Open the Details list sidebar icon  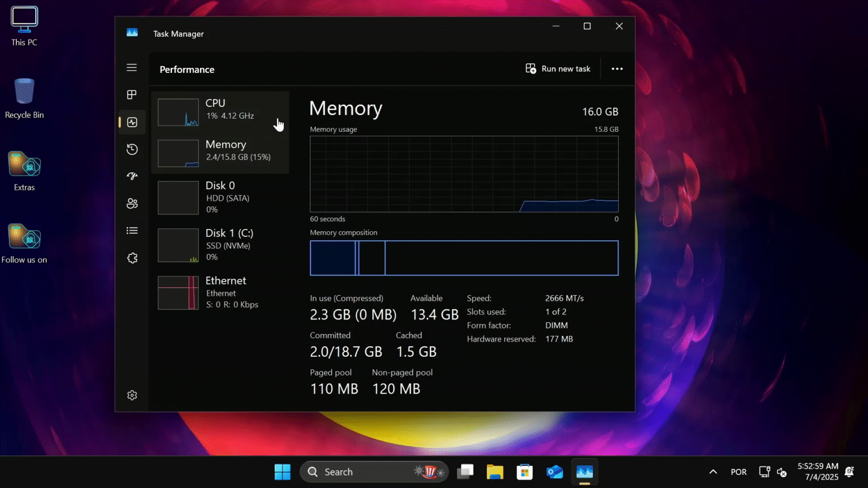coord(132,231)
